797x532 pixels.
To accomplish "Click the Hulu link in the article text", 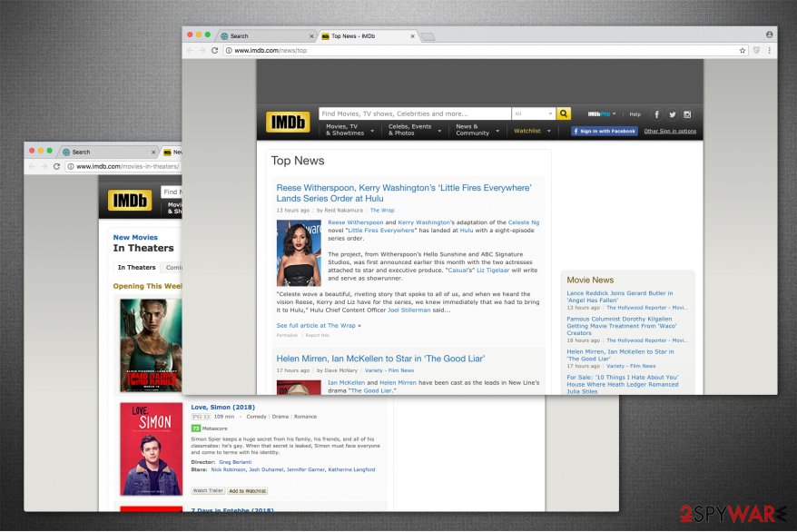I will click(466, 231).
